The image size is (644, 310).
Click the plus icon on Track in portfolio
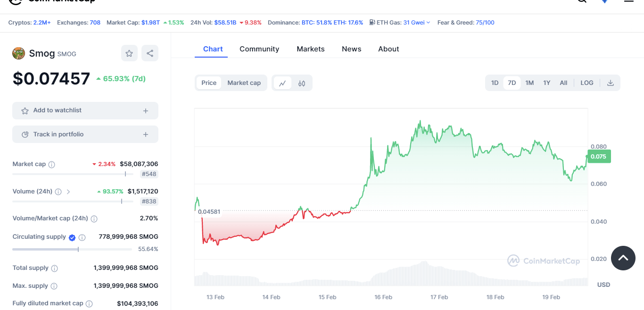point(146,135)
